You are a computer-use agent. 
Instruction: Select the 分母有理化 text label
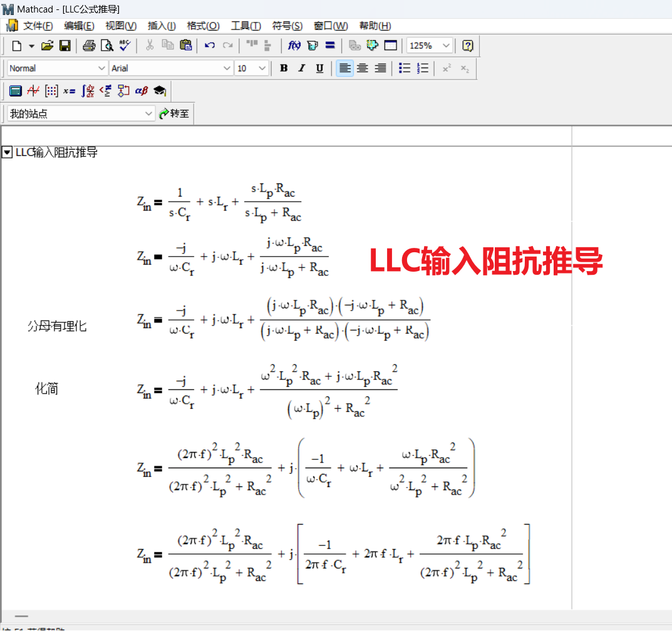click(57, 326)
